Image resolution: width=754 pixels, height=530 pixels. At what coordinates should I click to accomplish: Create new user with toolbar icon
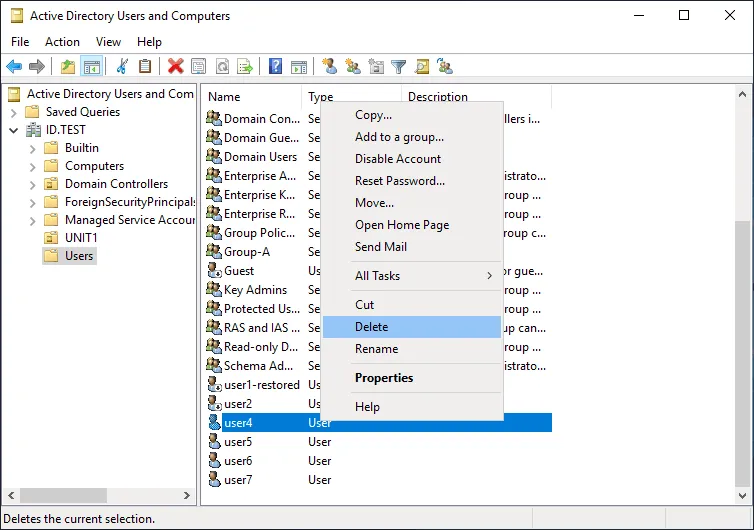click(329, 67)
